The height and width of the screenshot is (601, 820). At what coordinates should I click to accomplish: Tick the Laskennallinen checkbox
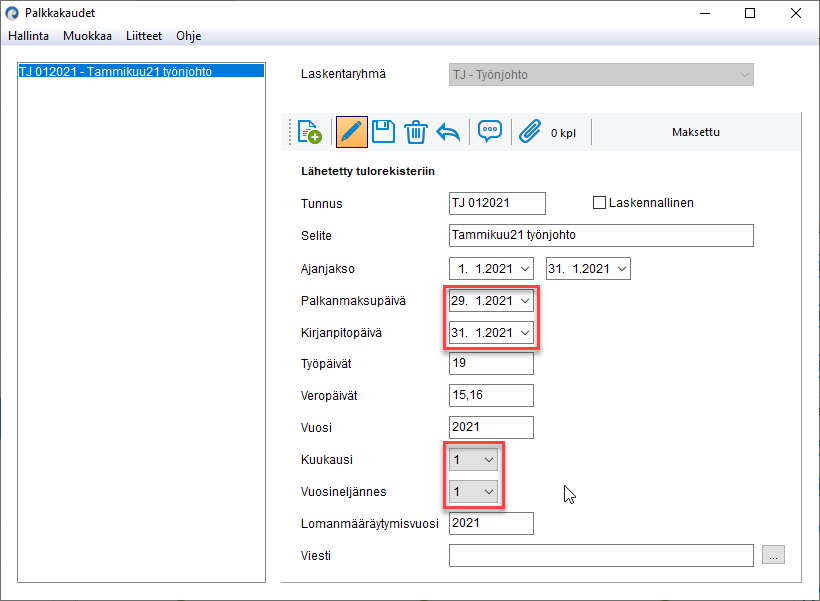[x=599, y=202]
